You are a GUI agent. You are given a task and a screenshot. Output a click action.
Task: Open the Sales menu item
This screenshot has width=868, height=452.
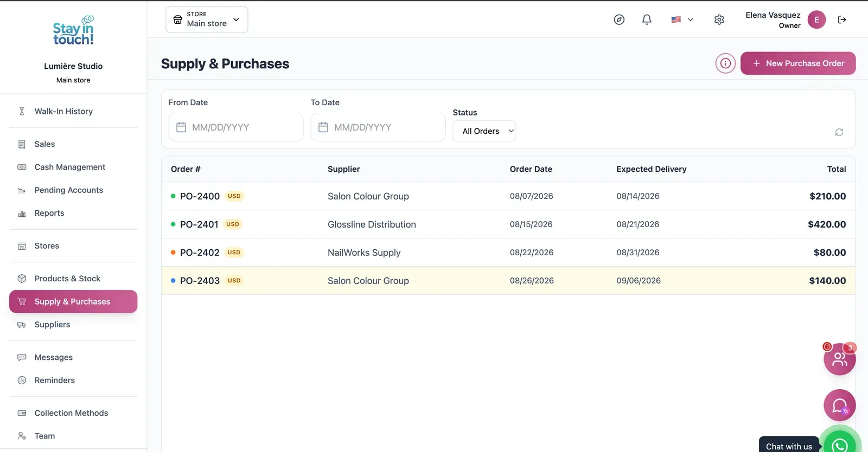click(73, 144)
